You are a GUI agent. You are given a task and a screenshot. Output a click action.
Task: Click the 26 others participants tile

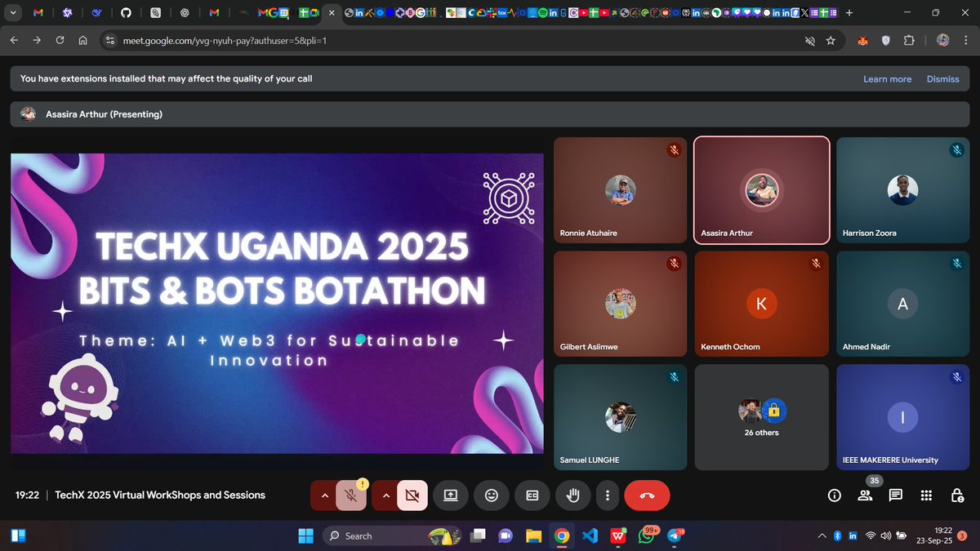coord(761,417)
